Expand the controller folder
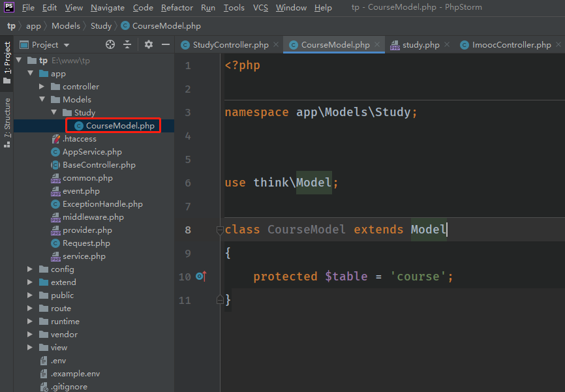565x392 pixels. click(42, 87)
